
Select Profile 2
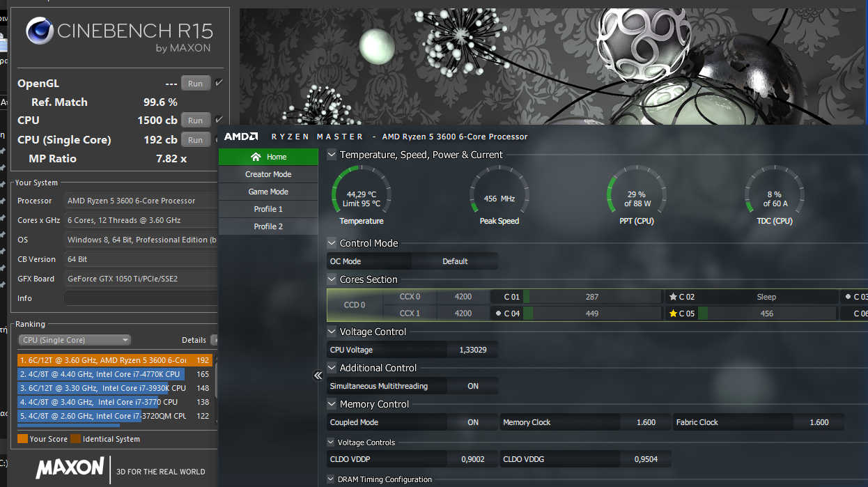point(268,226)
